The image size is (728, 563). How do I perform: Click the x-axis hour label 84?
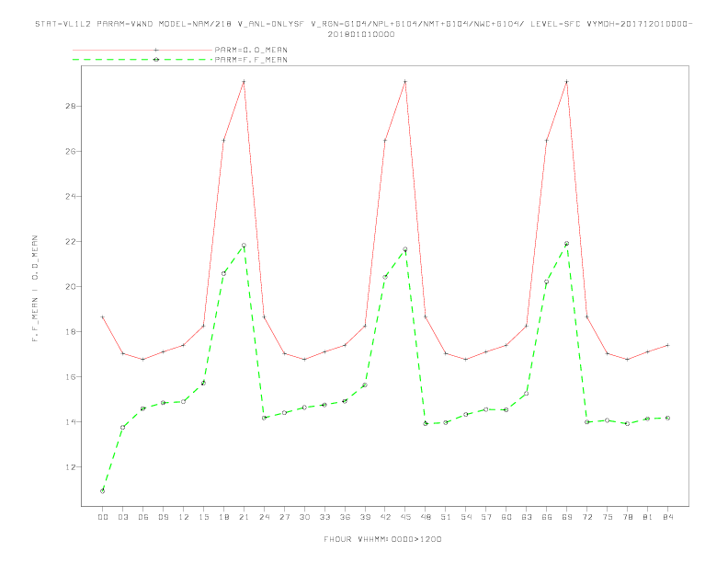click(668, 517)
